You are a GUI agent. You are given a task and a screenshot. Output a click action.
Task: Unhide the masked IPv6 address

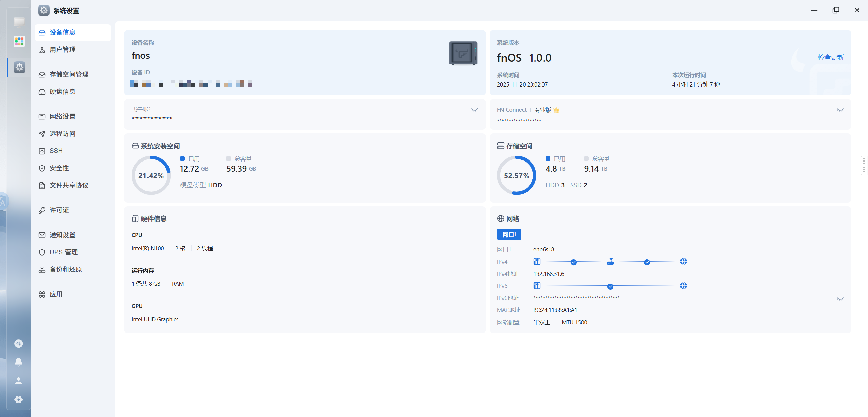pos(840,299)
